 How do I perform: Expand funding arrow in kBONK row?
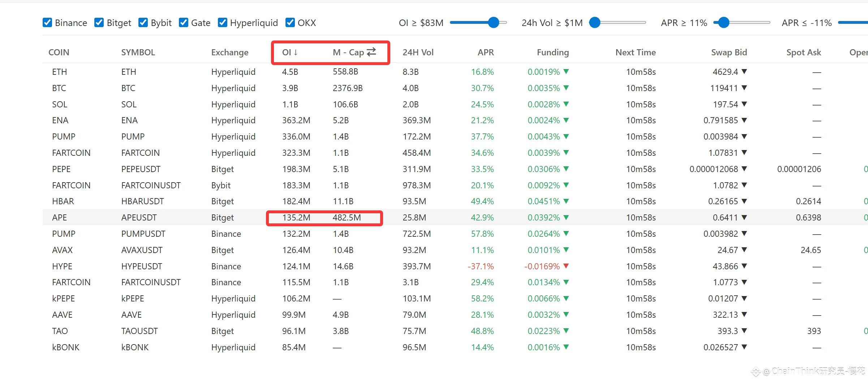pyautogui.click(x=566, y=347)
